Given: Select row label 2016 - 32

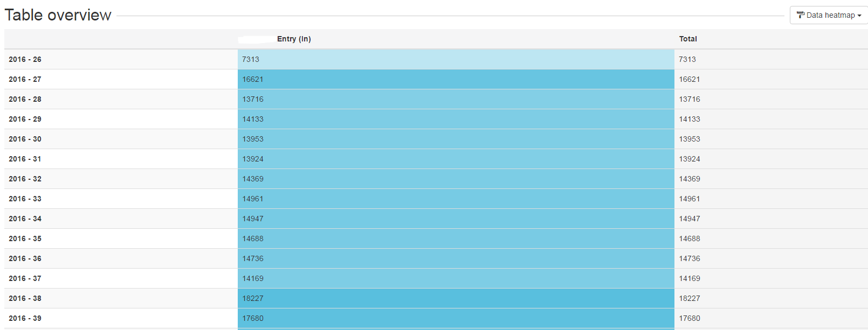Looking at the screenshot, I should click(x=25, y=179).
